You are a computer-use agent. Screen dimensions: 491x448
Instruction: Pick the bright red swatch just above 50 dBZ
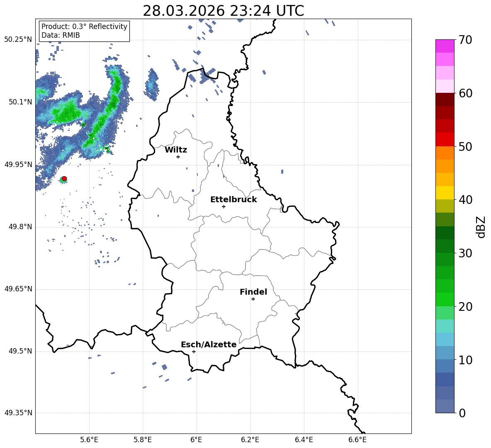point(445,140)
